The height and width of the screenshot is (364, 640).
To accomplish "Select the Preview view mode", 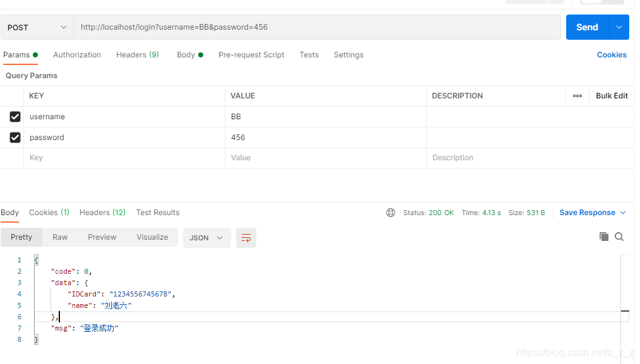I will pos(102,237).
